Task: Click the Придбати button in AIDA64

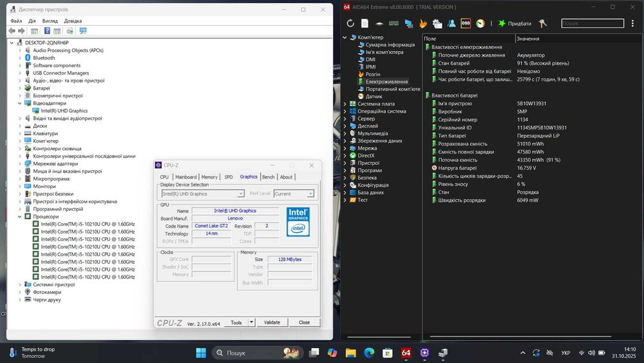Action: 515,23
